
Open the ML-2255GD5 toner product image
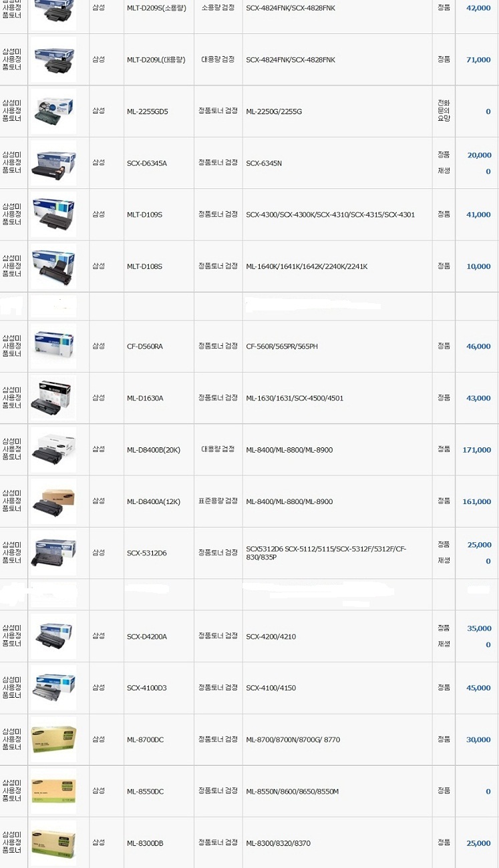53,112
